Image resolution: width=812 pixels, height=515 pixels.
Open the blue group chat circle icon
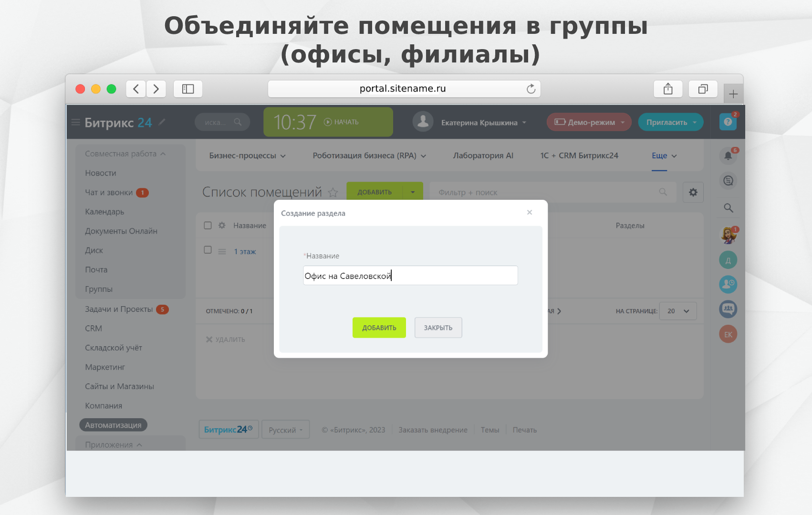[x=728, y=309]
